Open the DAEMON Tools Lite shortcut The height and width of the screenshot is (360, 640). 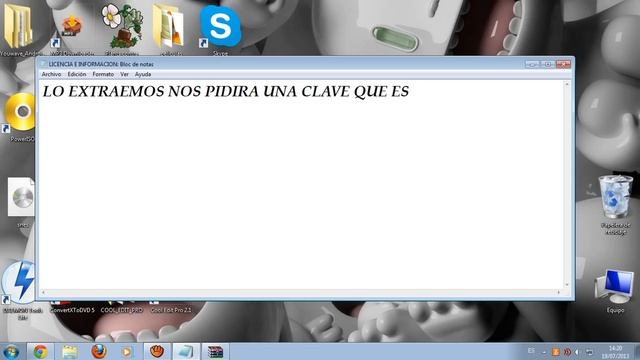tap(18, 290)
